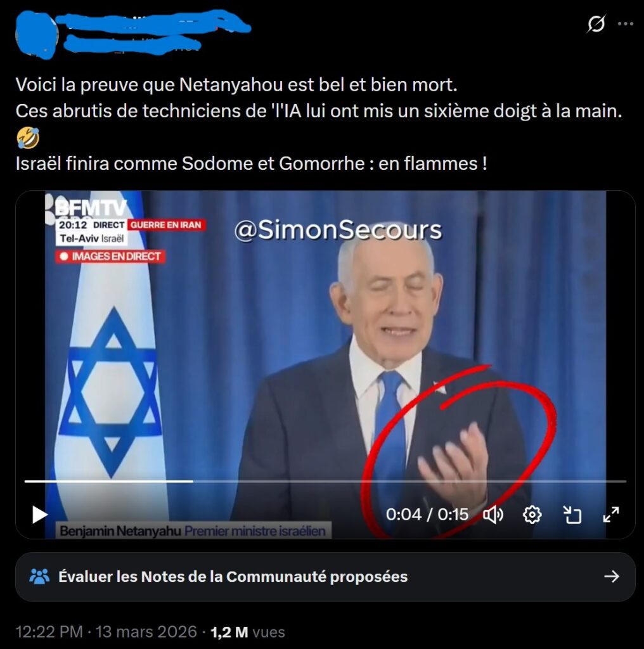Open the three-dot more options menu
The image size is (644, 649).
(626, 24)
